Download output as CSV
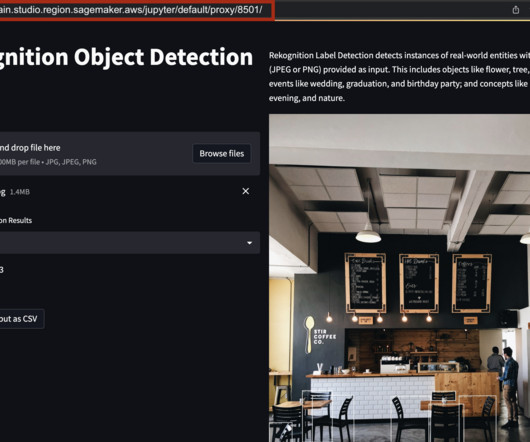Viewport: 530px width, 442px height. 19,319
